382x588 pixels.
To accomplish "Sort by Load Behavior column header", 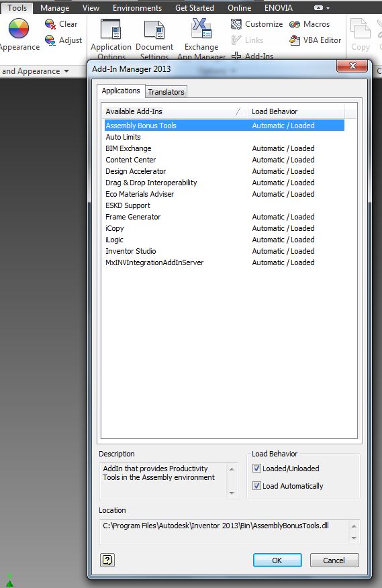I will point(295,111).
